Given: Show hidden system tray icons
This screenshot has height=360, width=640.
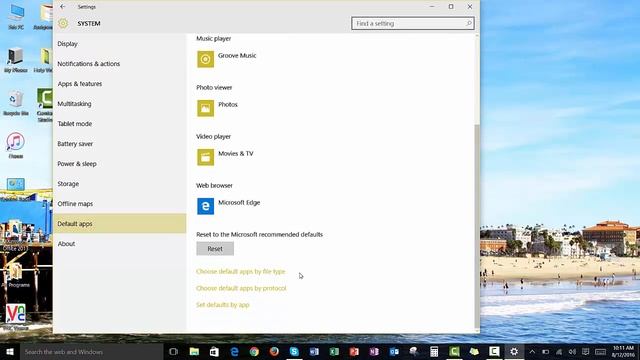Looking at the screenshot, I should tap(532, 351).
